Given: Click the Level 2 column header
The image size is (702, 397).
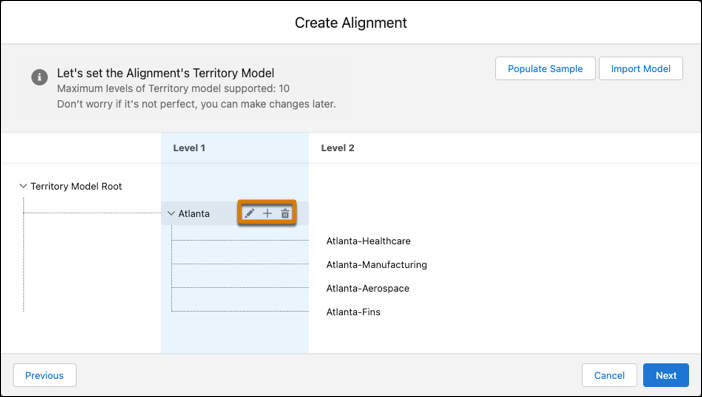Looking at the screenshot, I should point(338,148).
